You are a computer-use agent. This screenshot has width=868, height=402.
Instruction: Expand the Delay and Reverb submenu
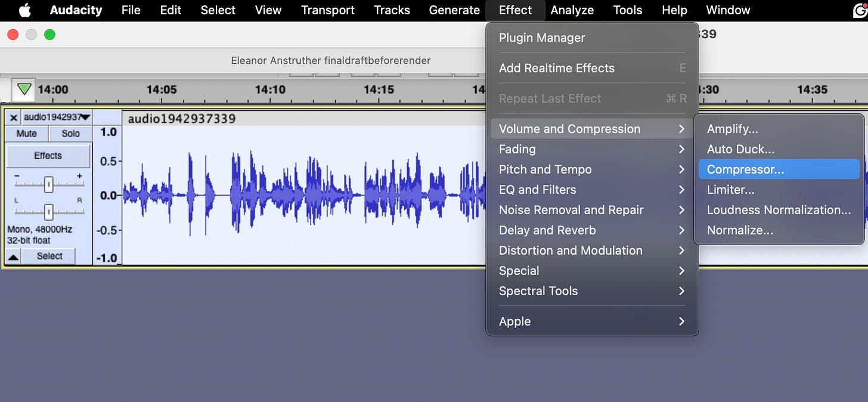592,230
